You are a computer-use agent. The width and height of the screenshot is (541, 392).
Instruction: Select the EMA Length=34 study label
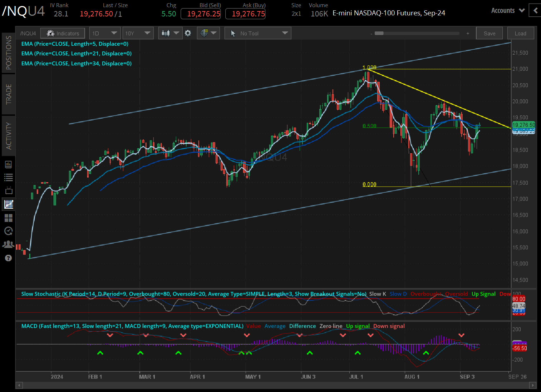pyautogui.click(x=77, y=64)
